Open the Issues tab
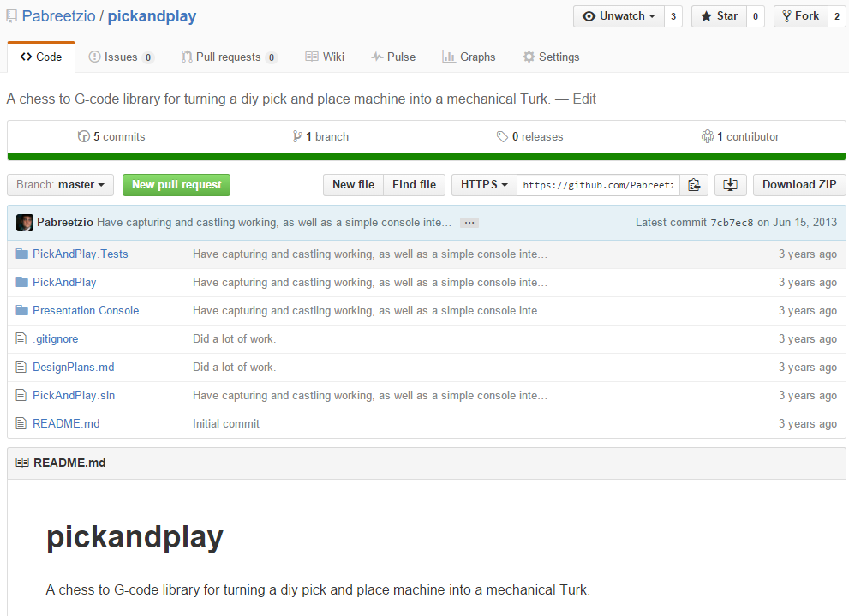849x616 pixels. 122,57
